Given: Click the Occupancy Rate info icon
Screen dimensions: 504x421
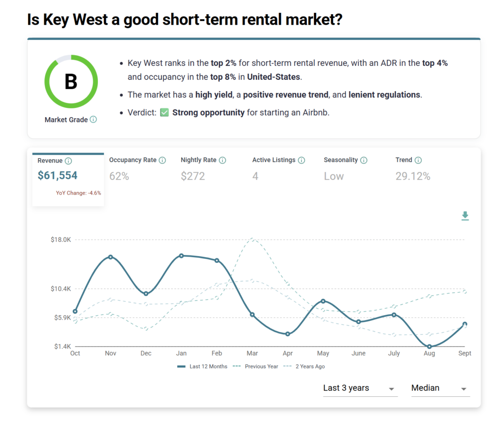Looking at the screenshot, I should point(162,160).
